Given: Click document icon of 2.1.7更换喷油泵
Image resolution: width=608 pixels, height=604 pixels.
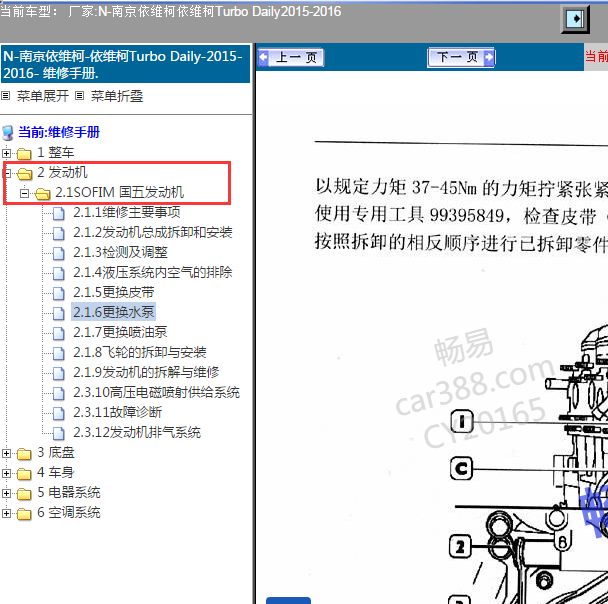Looking at the screenshot, I should pyautogui.click(x=59, y=333).
